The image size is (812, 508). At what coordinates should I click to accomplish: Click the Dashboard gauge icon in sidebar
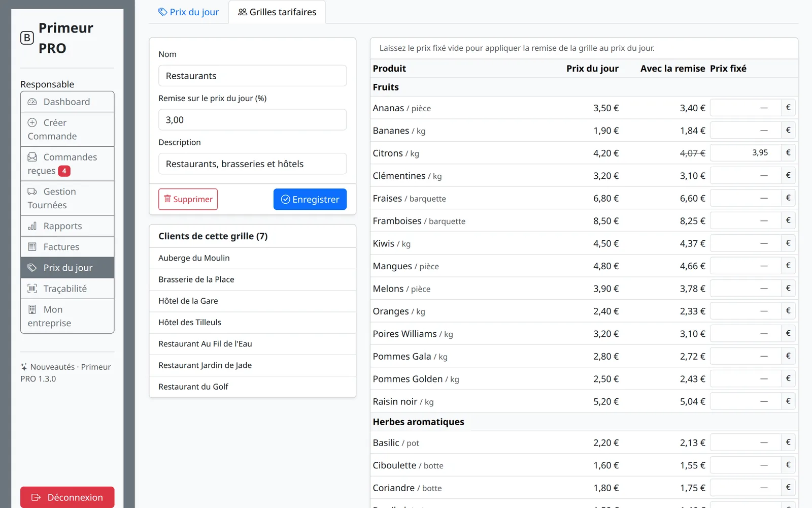coord(32,102)
